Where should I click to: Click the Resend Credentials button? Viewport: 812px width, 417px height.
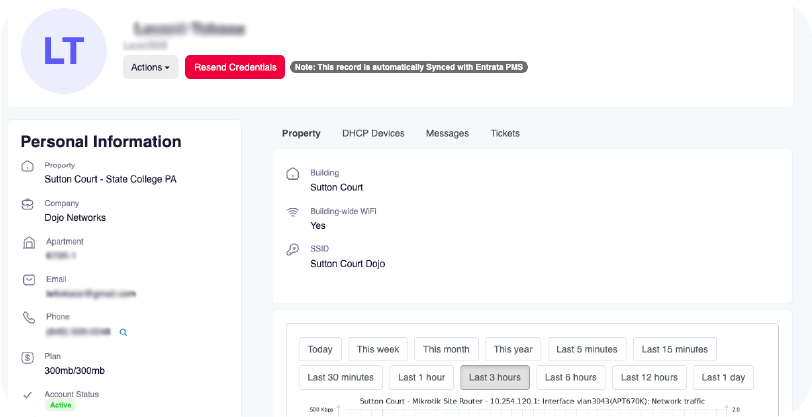235,67
